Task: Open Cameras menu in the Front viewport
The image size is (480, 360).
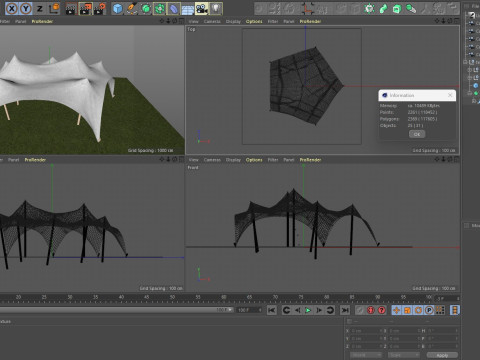Action: (x=212, y=160)
